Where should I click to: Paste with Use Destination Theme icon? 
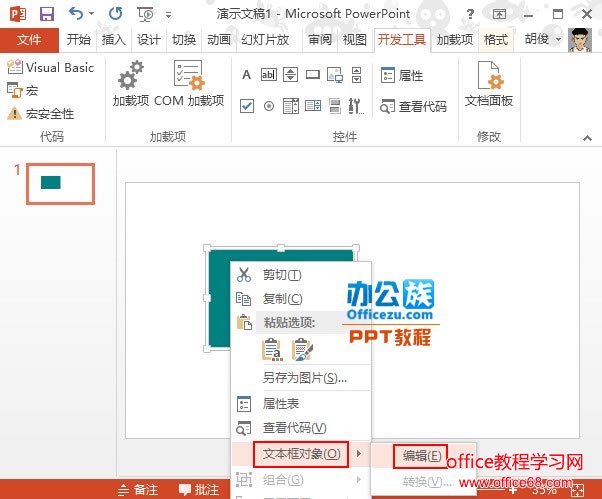tap(273, 349)
